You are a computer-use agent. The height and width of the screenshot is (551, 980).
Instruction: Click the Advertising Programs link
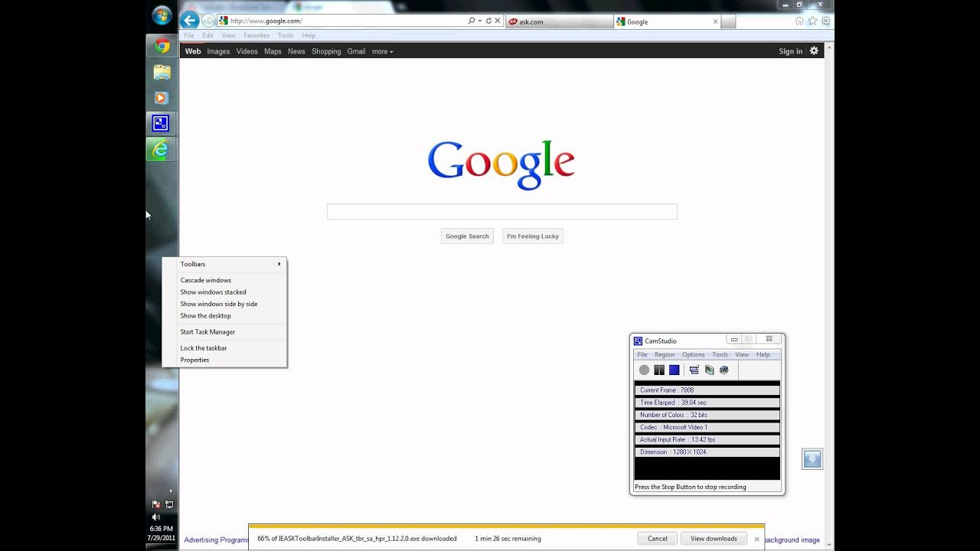[217, 540]
